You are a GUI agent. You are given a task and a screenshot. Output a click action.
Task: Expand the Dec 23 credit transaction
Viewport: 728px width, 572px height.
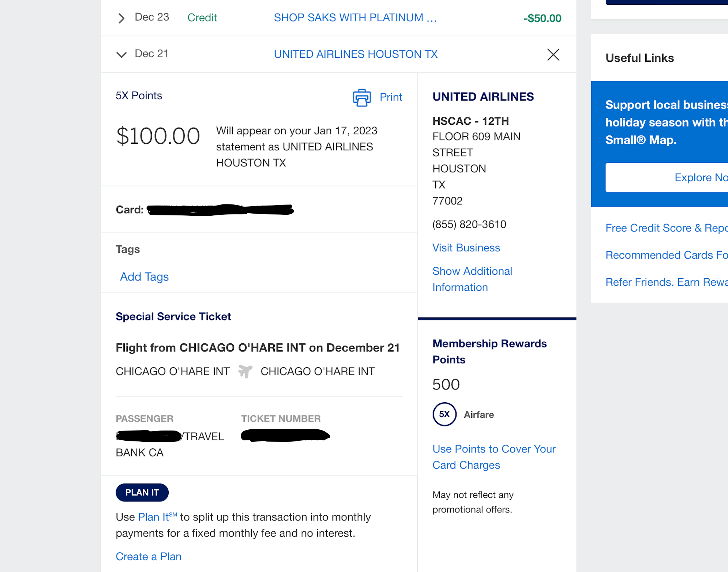click(x=121, y=18)
